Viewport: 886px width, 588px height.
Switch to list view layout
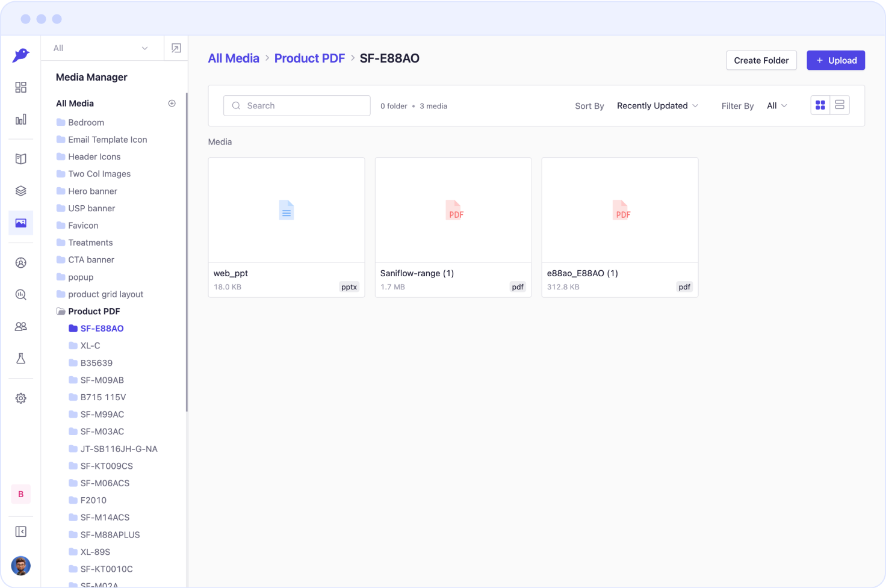click(x=840, y=105)
